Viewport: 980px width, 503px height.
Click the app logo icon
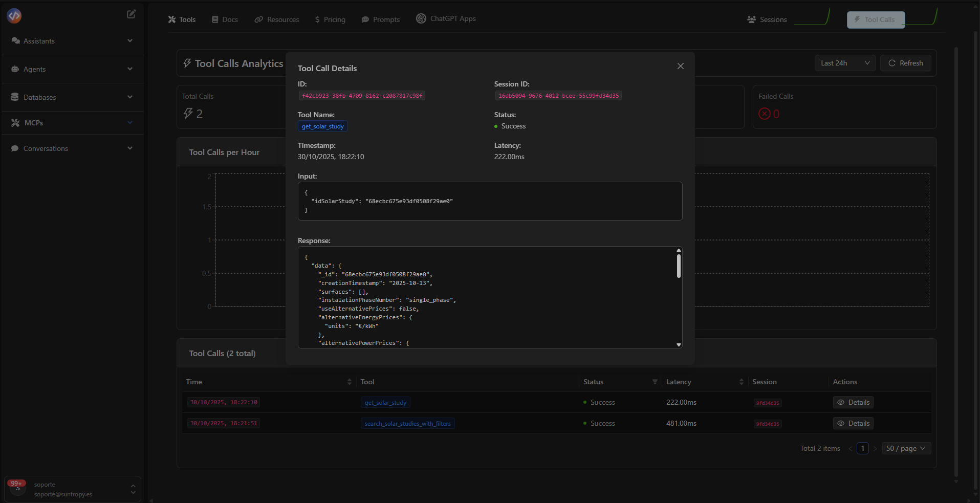point(14,16)
